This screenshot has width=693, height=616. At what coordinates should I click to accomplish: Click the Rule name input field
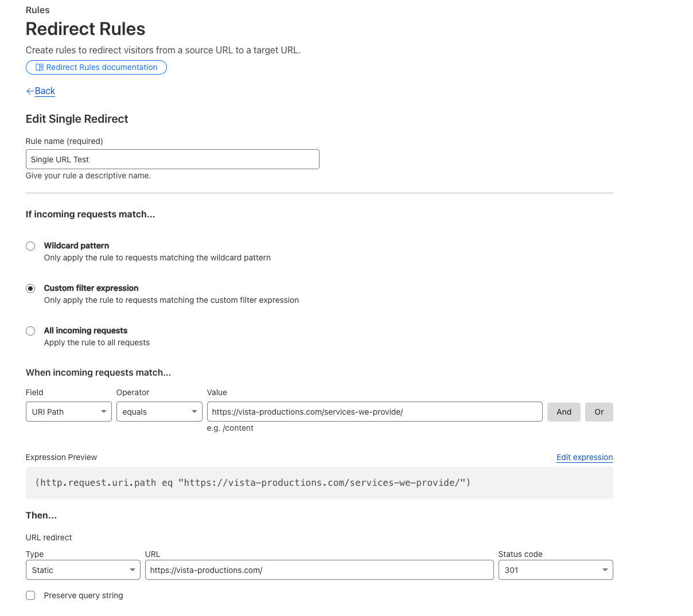pos(172,159)
